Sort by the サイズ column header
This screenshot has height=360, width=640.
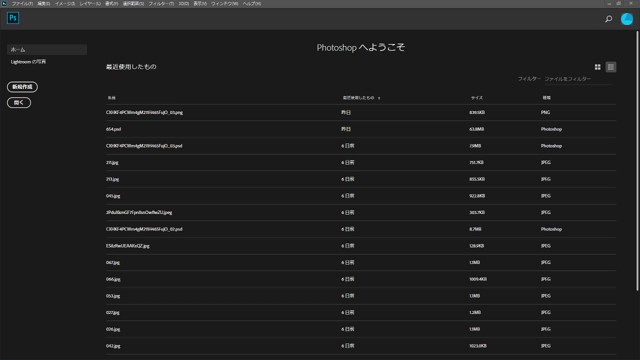coord(476,98)
